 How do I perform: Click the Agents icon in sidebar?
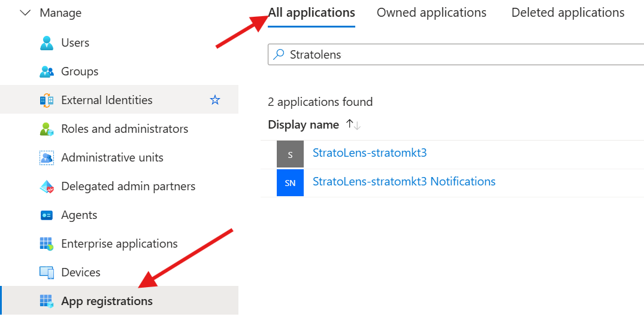pos(46,215)
